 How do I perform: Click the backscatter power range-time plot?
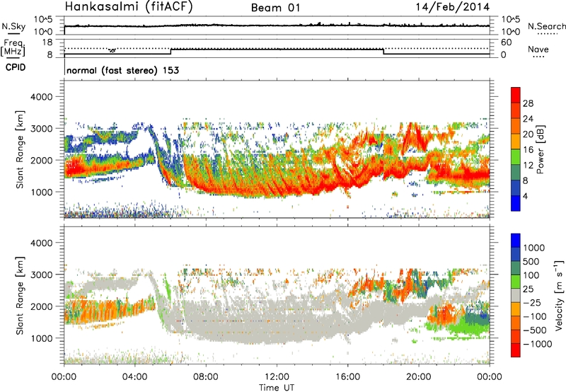click(277, 149)
